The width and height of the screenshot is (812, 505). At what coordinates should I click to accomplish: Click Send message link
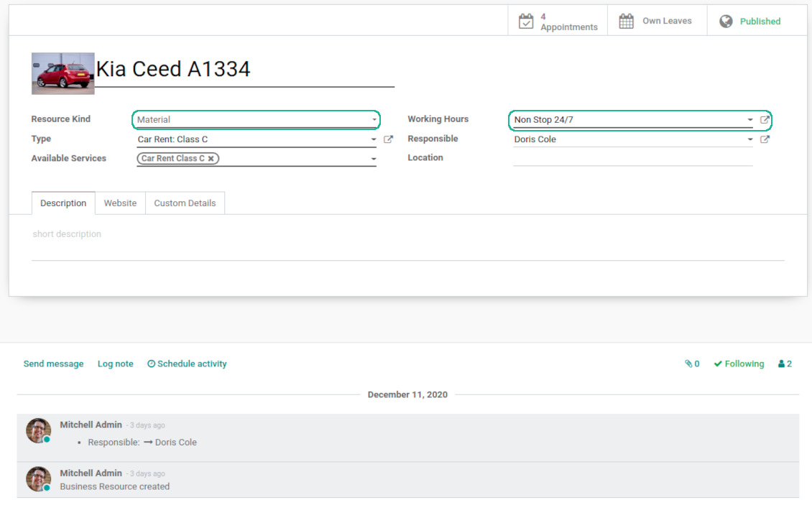click(x=53, y=364)
